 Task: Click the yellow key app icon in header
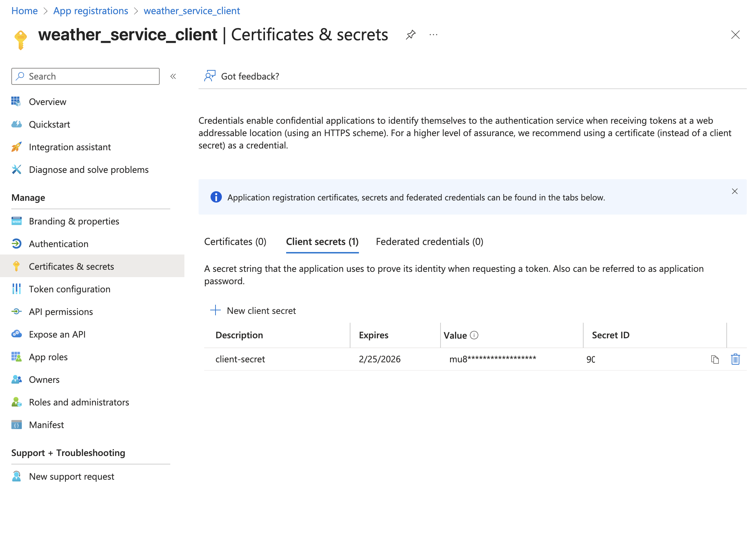20,40
